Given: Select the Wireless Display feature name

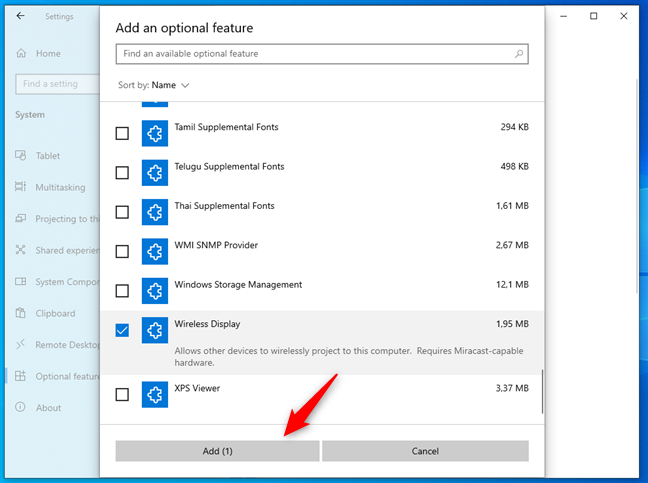Looking at the screenshot, I should point(207,324).
